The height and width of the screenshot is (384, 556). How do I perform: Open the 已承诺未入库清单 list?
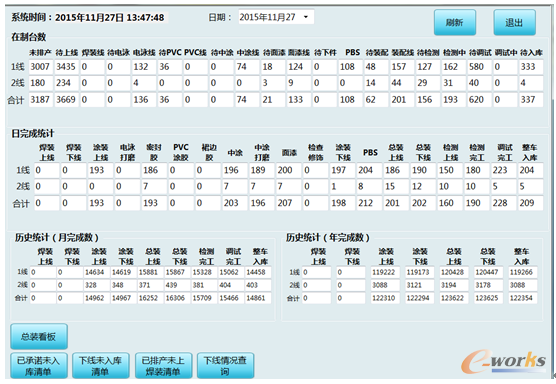(x=39, y=366)
